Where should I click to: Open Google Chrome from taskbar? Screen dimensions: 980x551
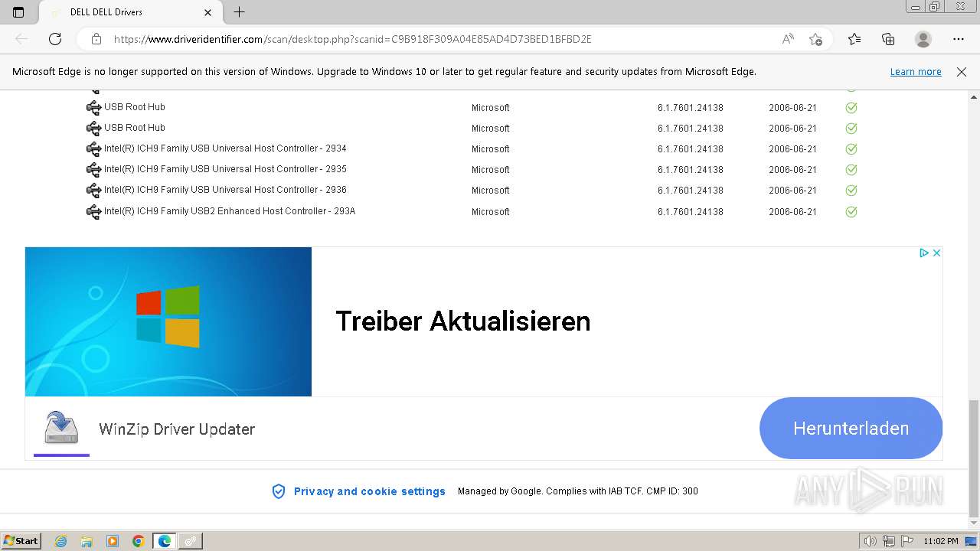click(138, 541)
